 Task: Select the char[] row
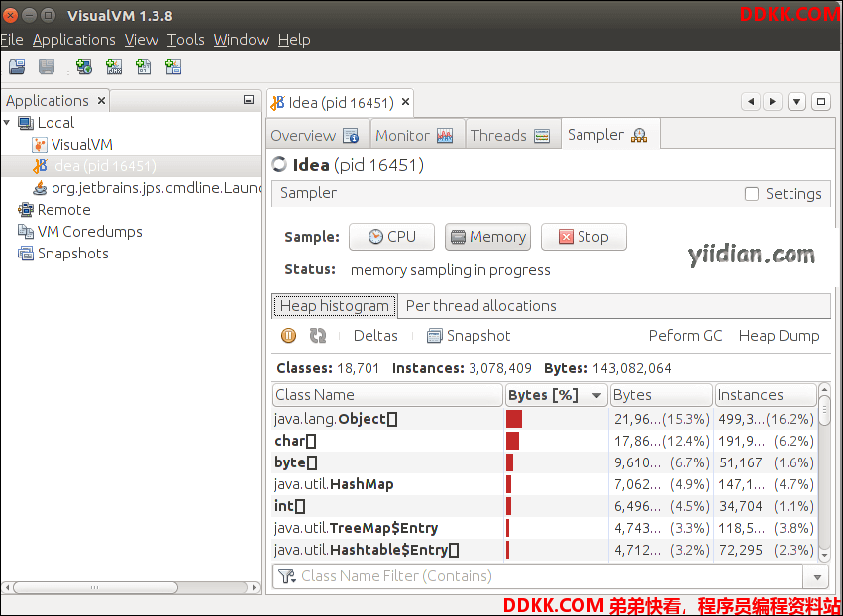[x=544, y=441]
